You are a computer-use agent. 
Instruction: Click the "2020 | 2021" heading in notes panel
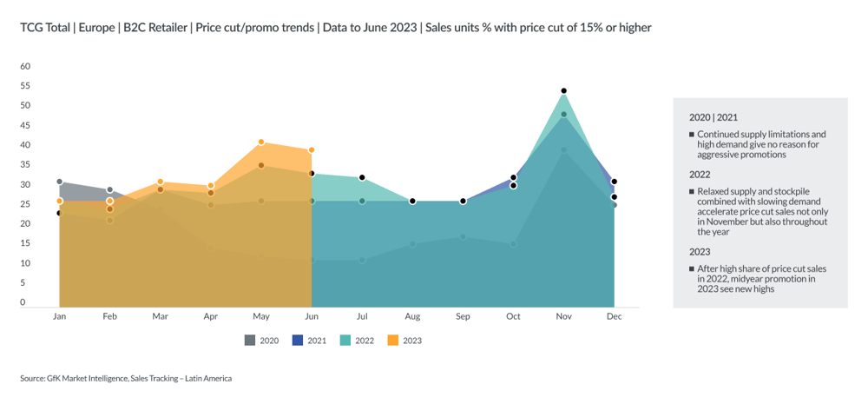click(x=713, y=116)
